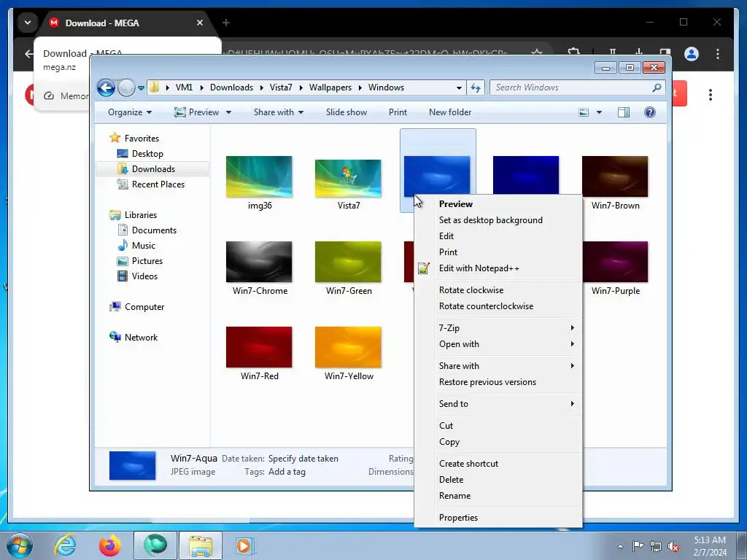Click the muted volume tray icon
Viewport: 747px width, 560px height.
673,546
